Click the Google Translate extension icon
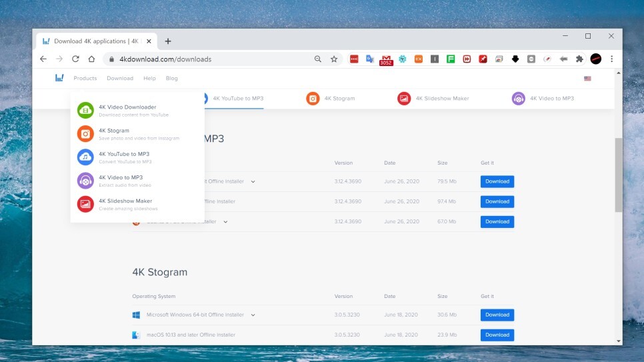Image resolution: width=644 pixels, height=362 pixels. click(370, 59)
